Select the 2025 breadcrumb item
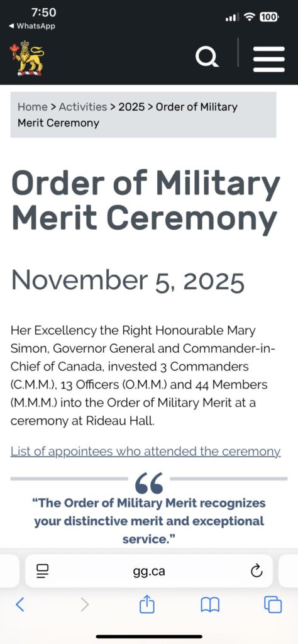This screenshot has width=298, height=644. click(131, 107)
